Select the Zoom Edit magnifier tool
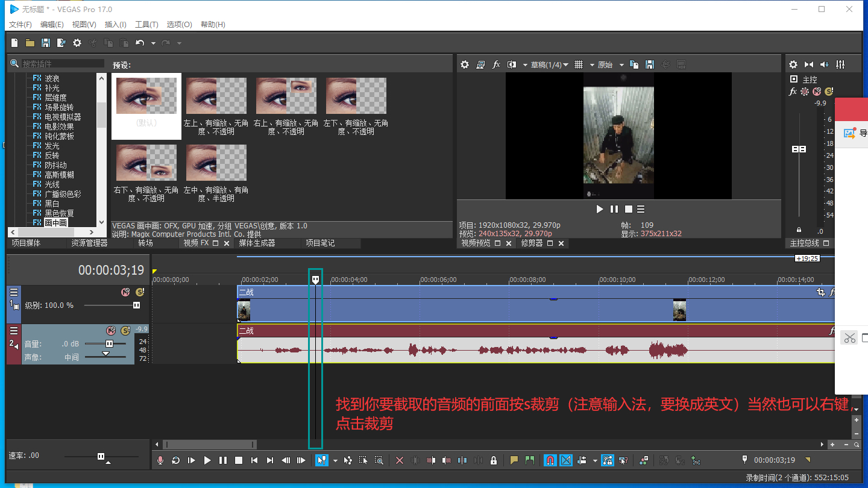 tap(379, 460)
